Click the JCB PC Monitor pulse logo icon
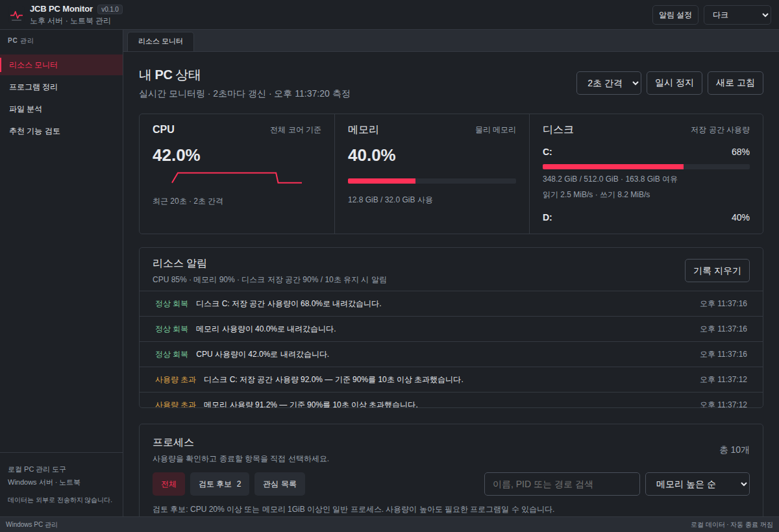Viewport: 779px width, 532px height. tap(16, 15)
